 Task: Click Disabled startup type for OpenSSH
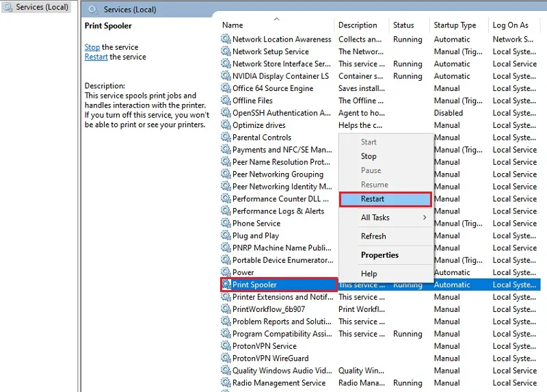point(449,113)
